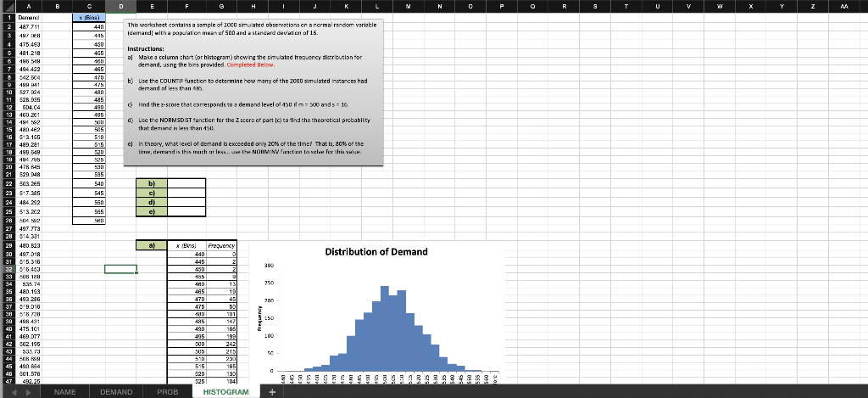This screenshot has width=868, height=398.
Task: Select the empty answer cell beside d)
Action: pos(186,202)
